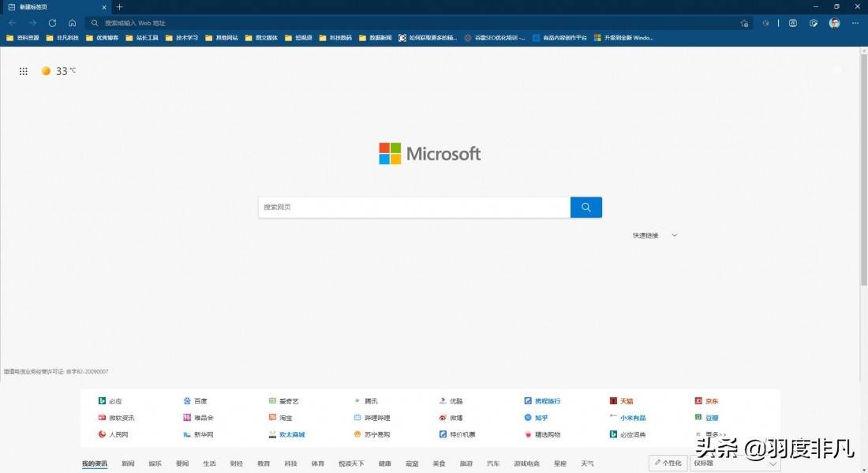The width and height of the screenshot is (868, 473).
Task: Open the collections icon in toolbar
Action: 793,23
